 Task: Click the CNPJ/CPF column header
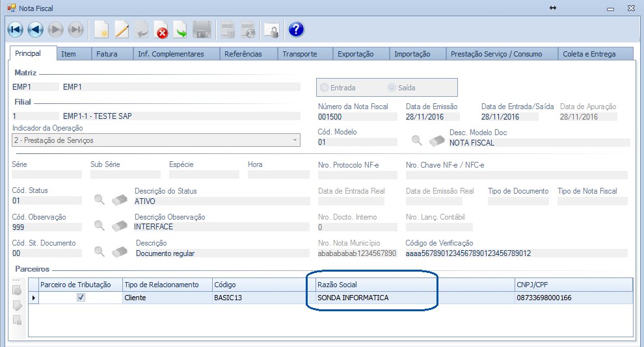click(x=571, y=285)
